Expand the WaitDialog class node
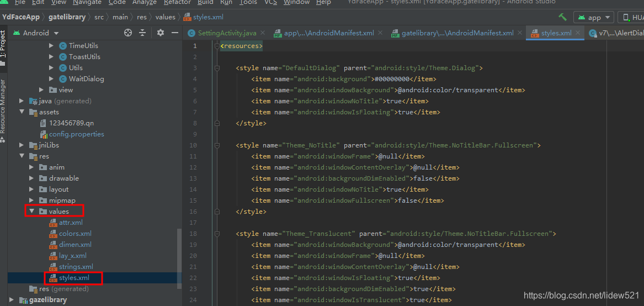This screenshot has width=644, height=306. point(51,79)
